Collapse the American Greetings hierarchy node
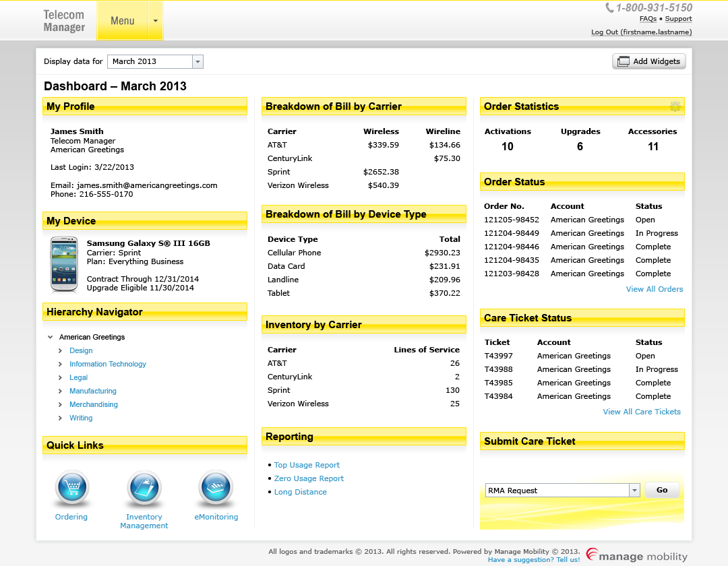The image size is (728, 566). point(51,337)
